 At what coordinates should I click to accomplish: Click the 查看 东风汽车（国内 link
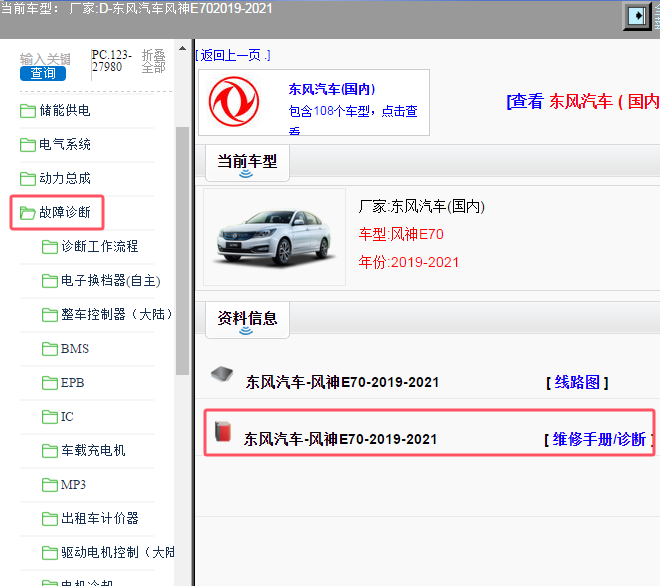pyautogui.click(x=583, y=101)
